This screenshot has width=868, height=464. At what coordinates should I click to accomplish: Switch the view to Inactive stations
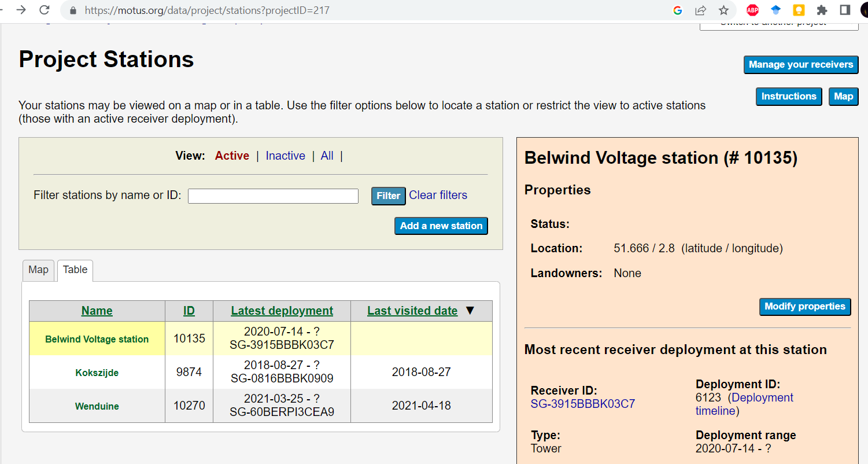[x=285, y=156]
